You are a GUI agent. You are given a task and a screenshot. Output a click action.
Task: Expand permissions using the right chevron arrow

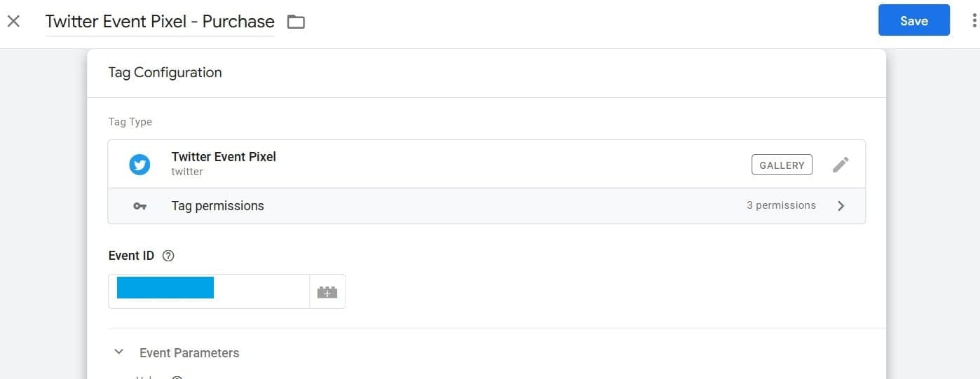[841, 206]
